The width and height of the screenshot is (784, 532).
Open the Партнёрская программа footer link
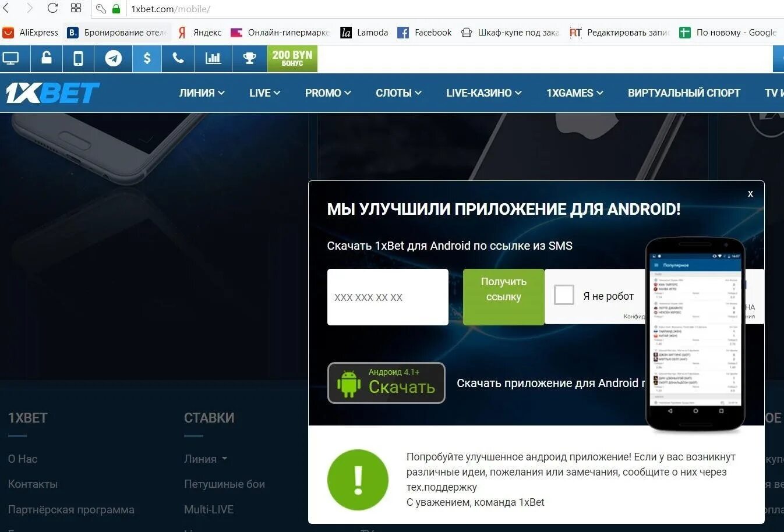tap(71, 509)
